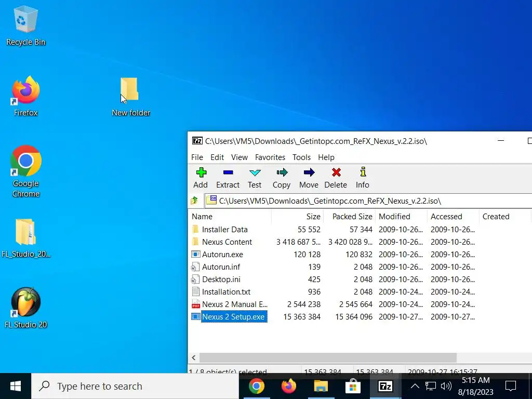Select the Google Chrome desktop shortcut
Viewport: 532px width, 399px height.
[26, 171]
